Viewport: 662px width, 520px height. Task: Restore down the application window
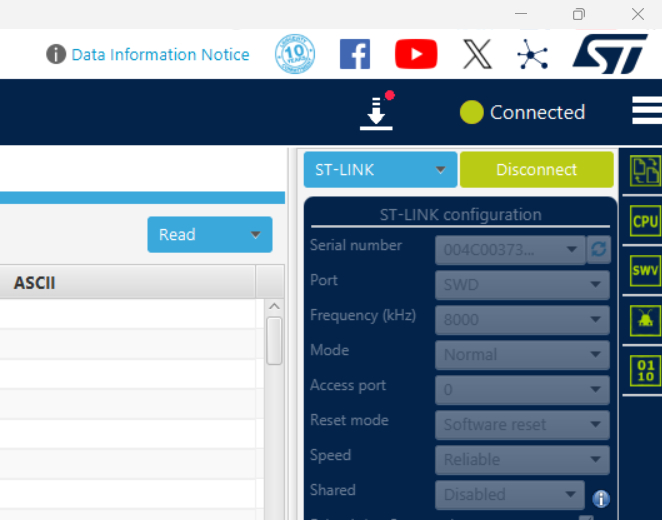(x=579, y=14)
